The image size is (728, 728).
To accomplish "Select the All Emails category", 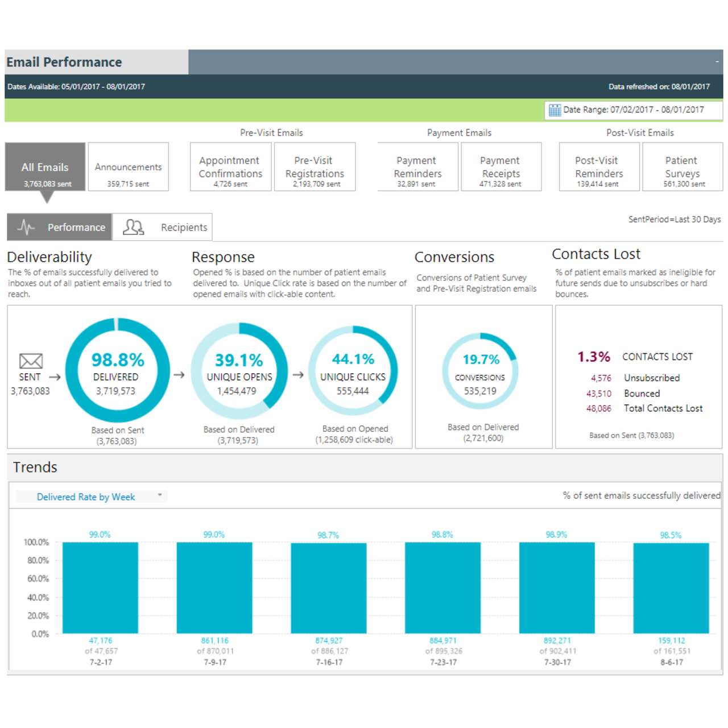I will (45, 167).
